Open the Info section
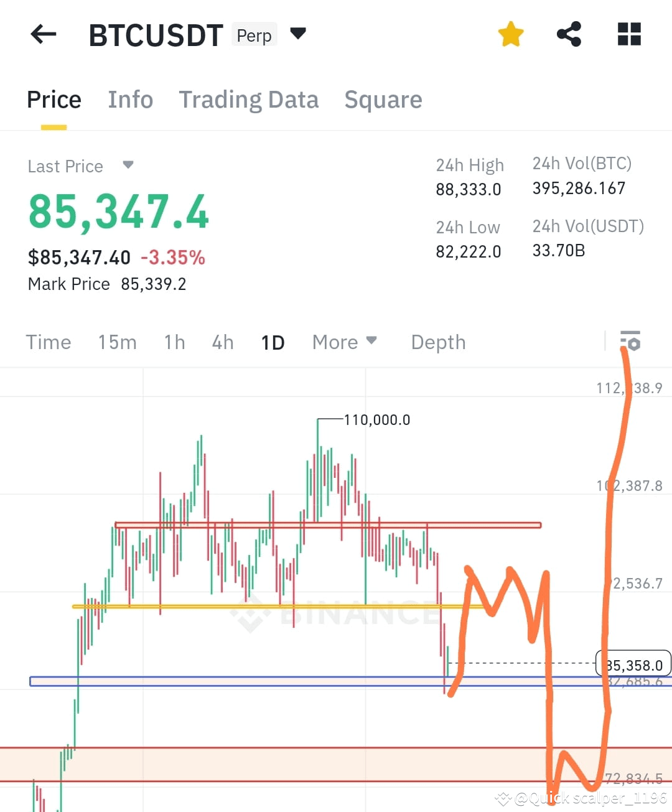Screen dimensions: 672x812 (x=130, y=100)
